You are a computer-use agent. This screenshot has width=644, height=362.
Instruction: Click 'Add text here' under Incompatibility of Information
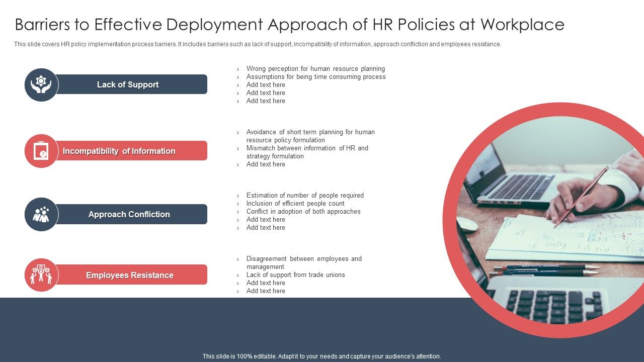pyautogui.click(x=266, y=164)
